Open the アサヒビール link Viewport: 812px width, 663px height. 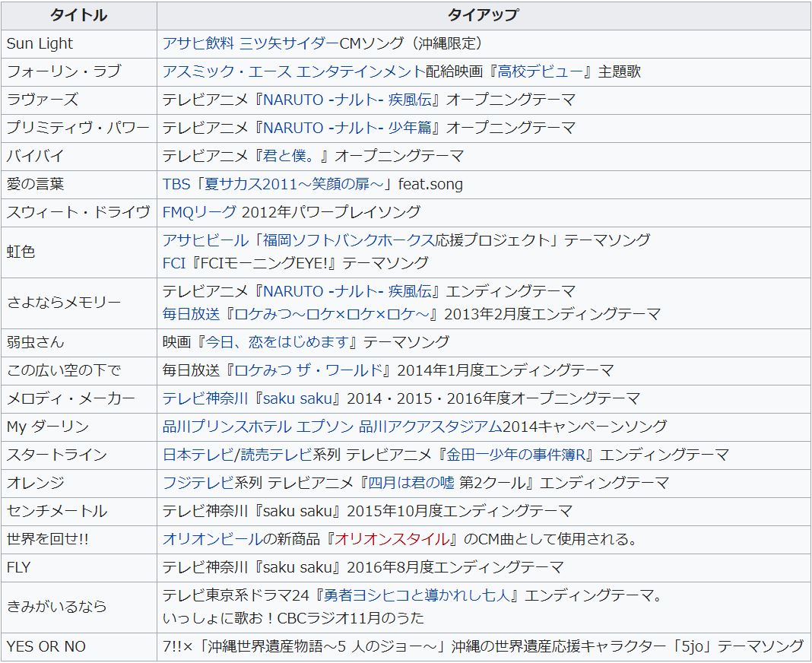205,240
